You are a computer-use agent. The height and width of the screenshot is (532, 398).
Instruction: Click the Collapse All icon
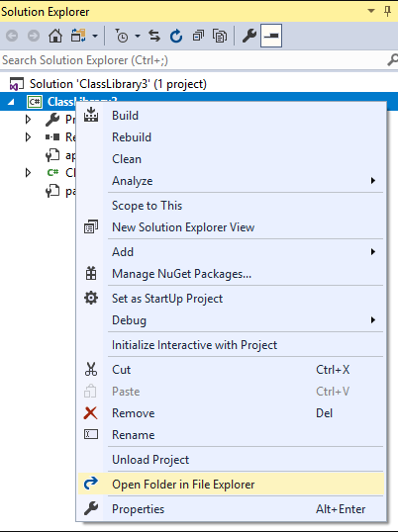(x=198, y=36)
